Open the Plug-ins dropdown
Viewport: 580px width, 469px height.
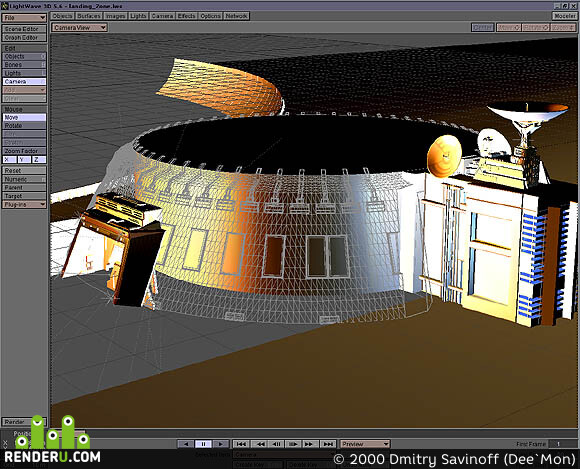24,205
